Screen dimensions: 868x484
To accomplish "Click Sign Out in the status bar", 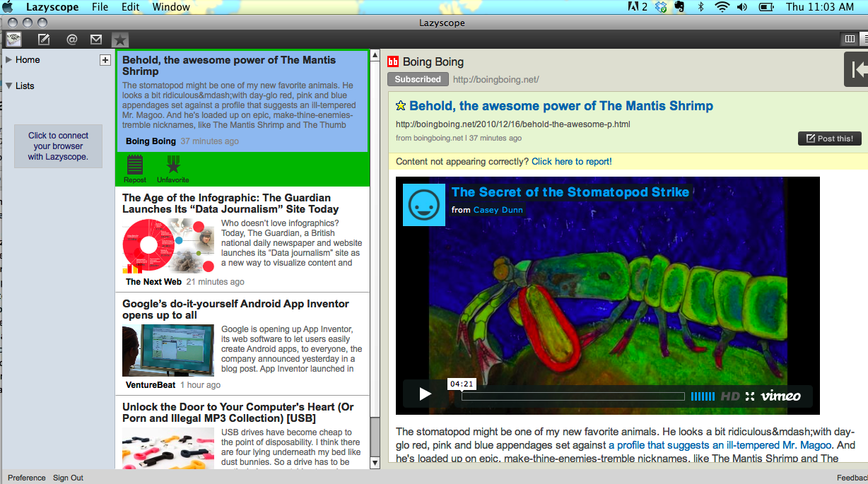I will [68, 478].
